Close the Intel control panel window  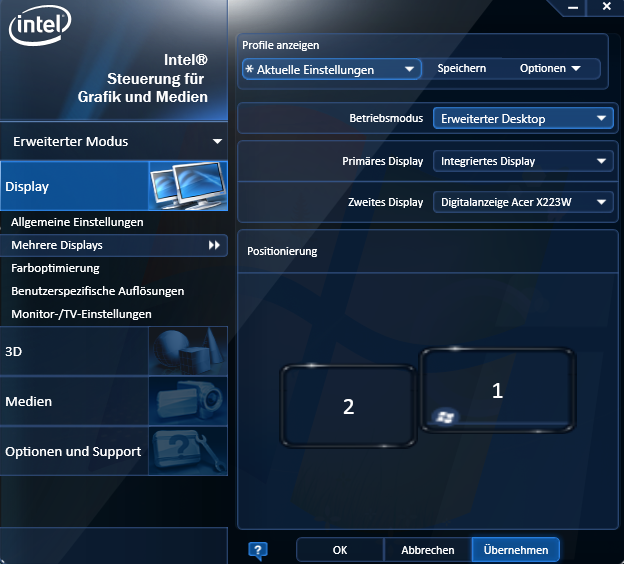[x=606, y=6]
